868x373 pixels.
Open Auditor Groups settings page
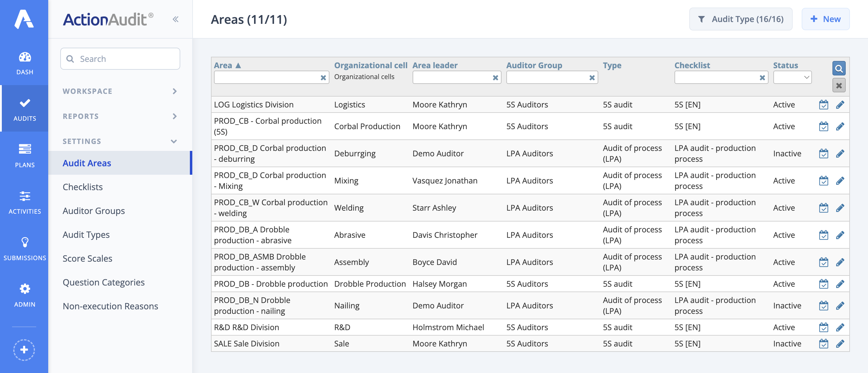[x=94, y=211]
